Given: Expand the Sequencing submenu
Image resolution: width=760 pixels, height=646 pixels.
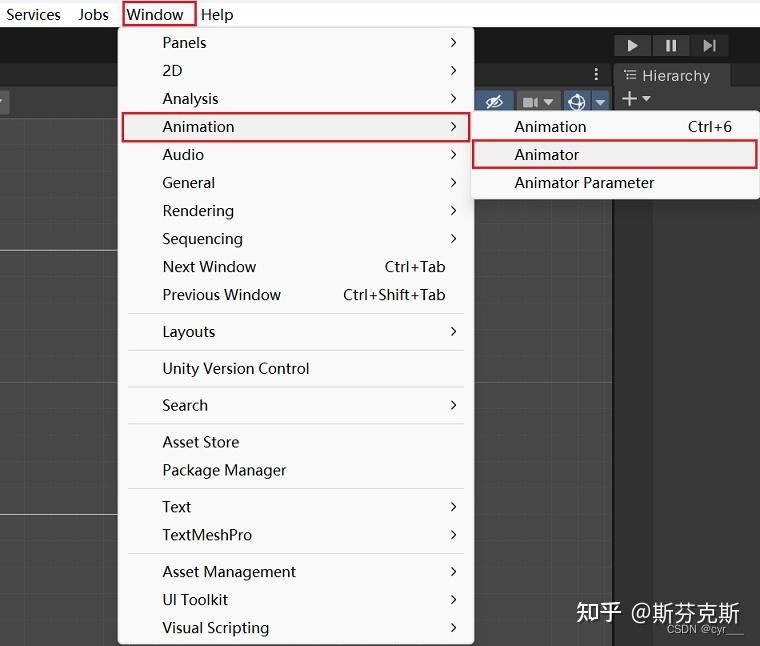Looking at the screenshot, I should [x=296, y=239].
